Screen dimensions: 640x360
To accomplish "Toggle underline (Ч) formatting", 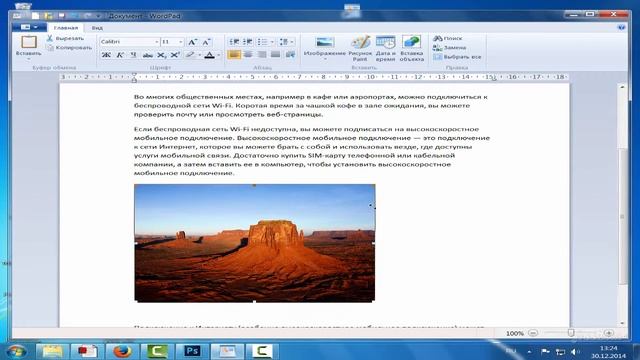I will (133, 55).
